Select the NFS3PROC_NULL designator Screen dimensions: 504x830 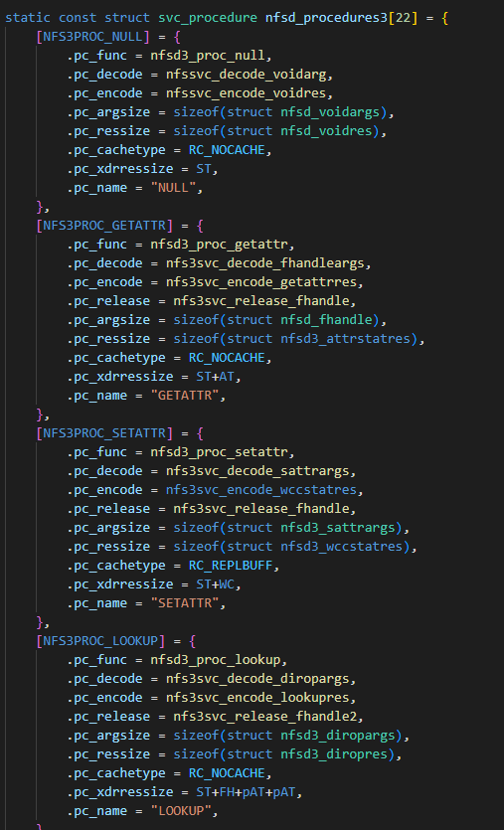[92, 37]
